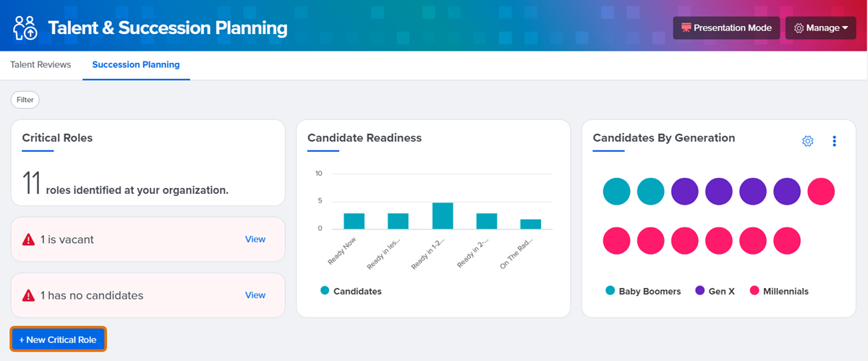Screen dimensions: 868x361
Task: Click the Talent & Succession Planning header icon
Action: (x=25, y=27)
